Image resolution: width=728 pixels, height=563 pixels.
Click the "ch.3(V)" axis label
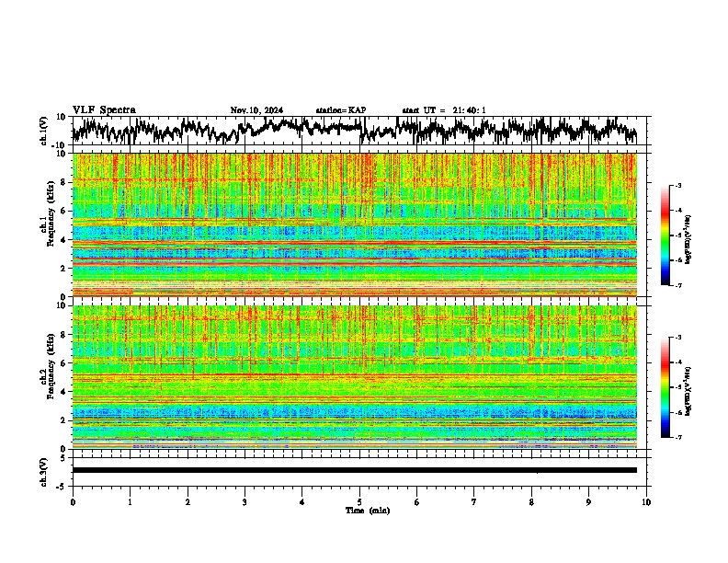[x=44, y=472]
